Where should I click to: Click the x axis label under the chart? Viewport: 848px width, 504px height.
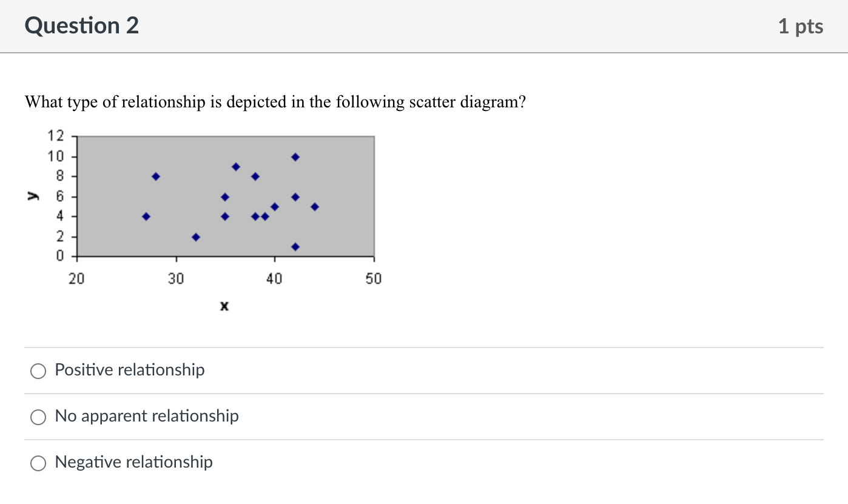224,306
